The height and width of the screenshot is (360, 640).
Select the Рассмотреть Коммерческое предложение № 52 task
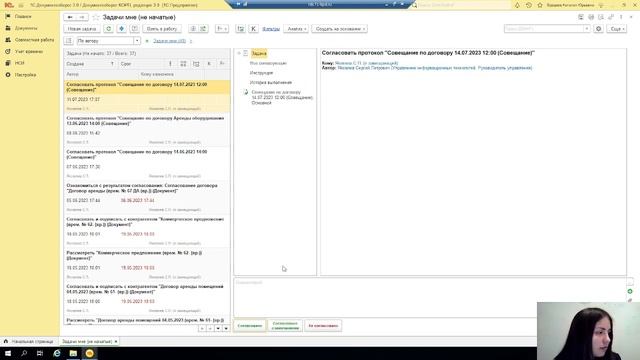tap(147, 265)
